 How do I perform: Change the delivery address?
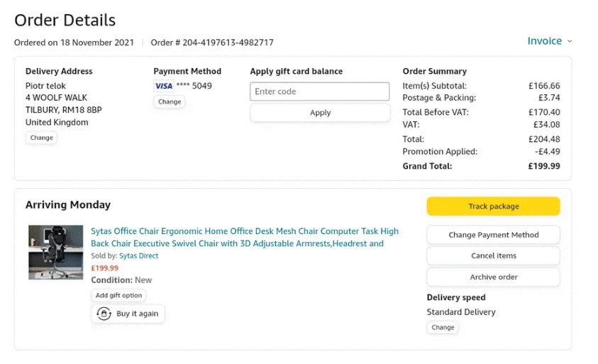[41, 138]
